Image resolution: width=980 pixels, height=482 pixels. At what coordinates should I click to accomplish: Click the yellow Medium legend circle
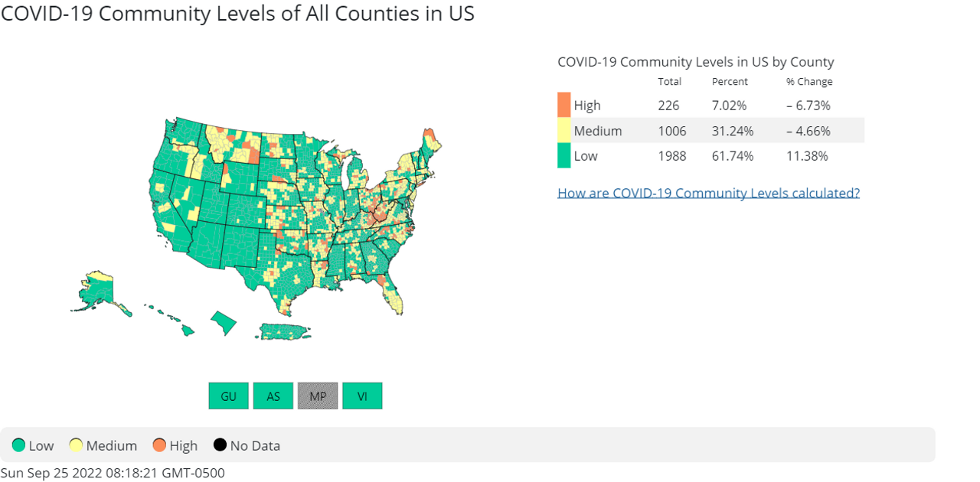76,445
